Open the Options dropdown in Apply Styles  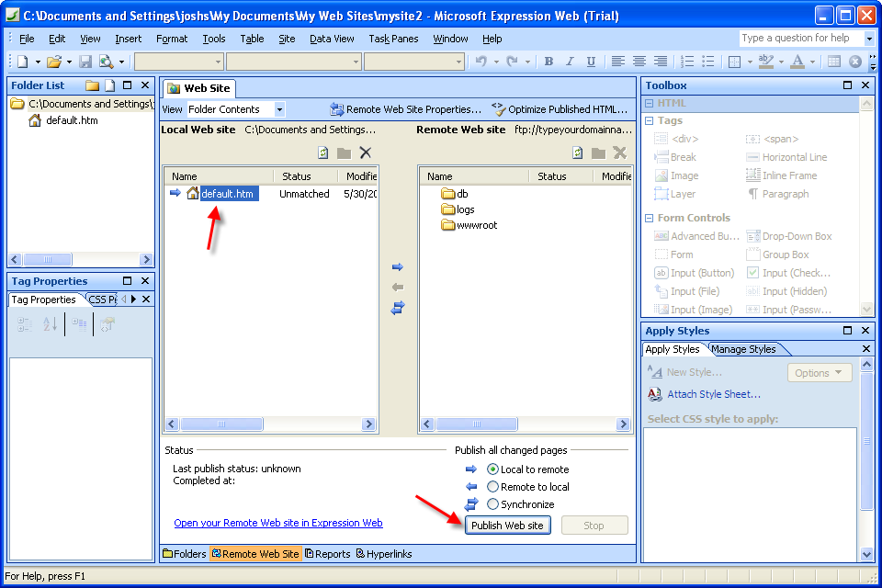(820, 373)
